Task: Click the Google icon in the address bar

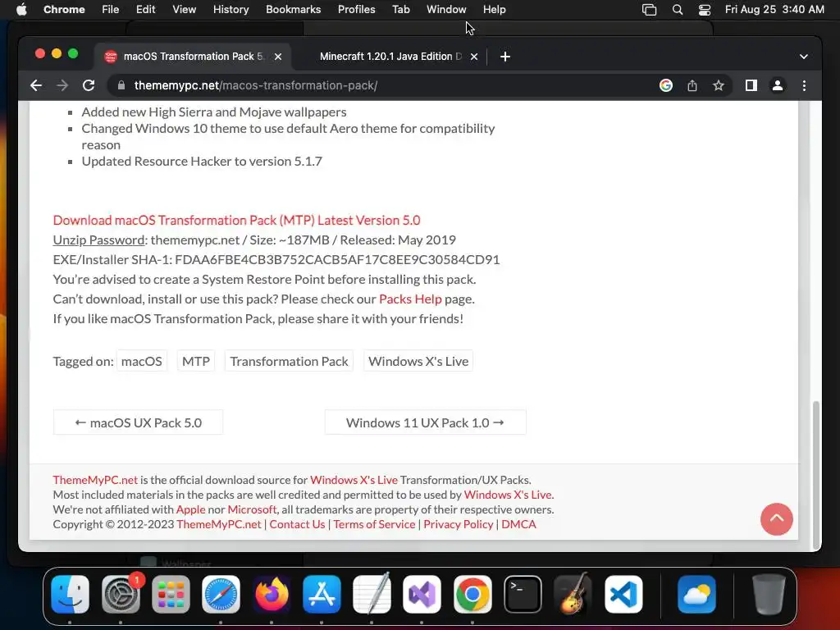Action: [666, 85]
